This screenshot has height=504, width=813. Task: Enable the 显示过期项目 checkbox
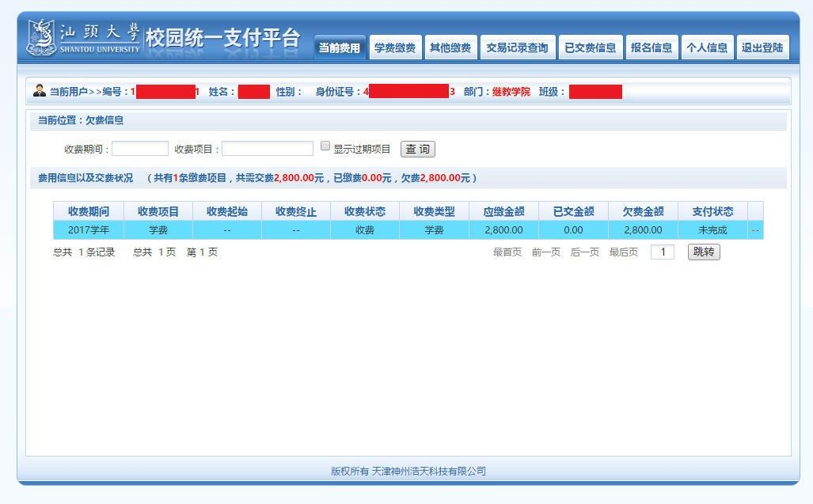click(325, 146)
